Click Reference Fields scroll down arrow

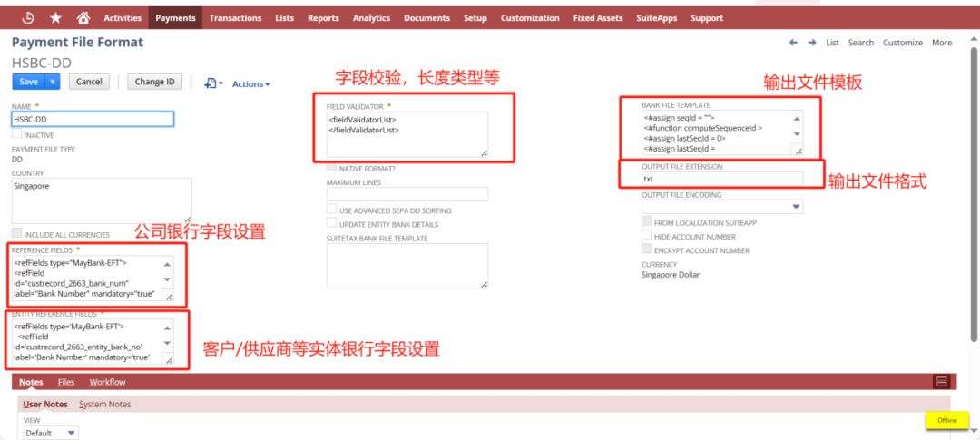pyautogui.click(x=167, y=279)
